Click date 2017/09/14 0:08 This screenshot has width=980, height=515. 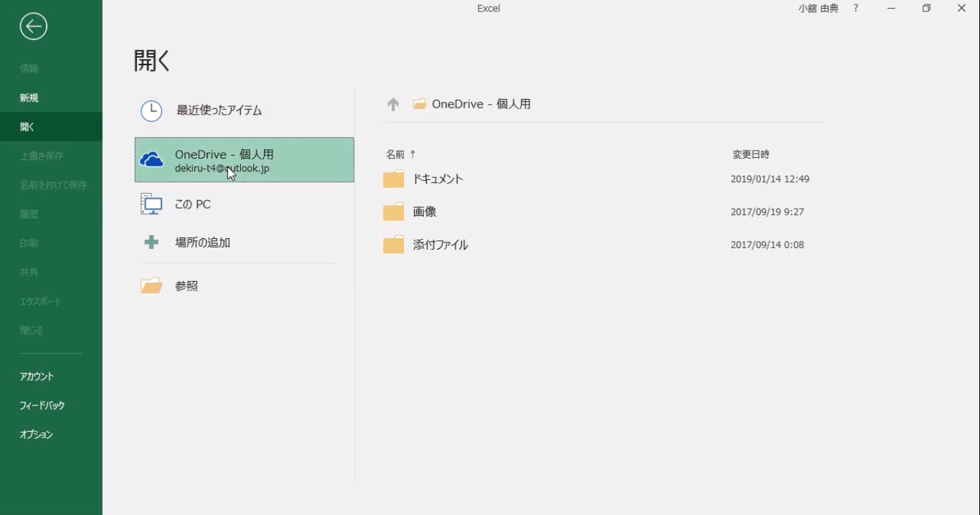pos(767,245)
